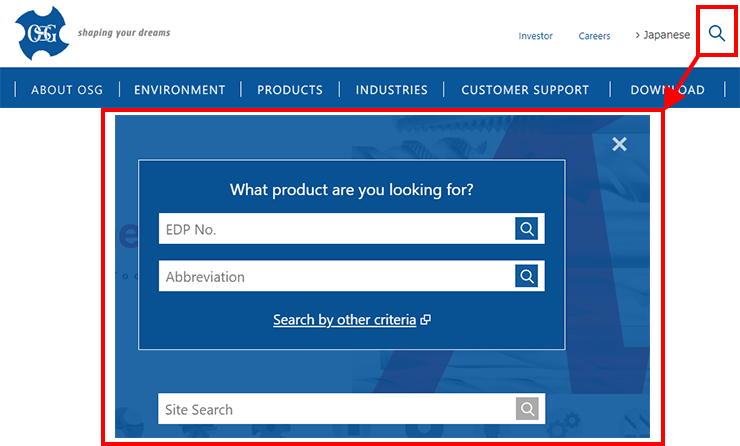Click the 'shaping your dreams' tagline

click(x=124, y=33)
